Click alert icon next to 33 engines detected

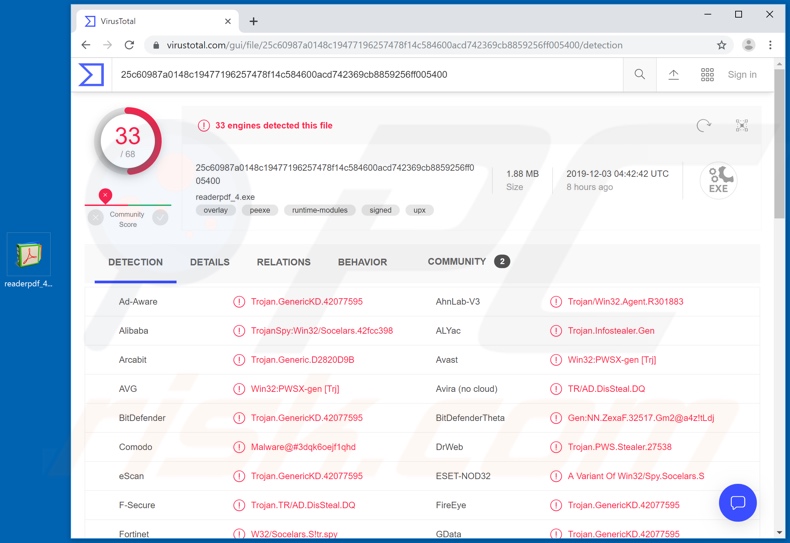coord(204,125)
